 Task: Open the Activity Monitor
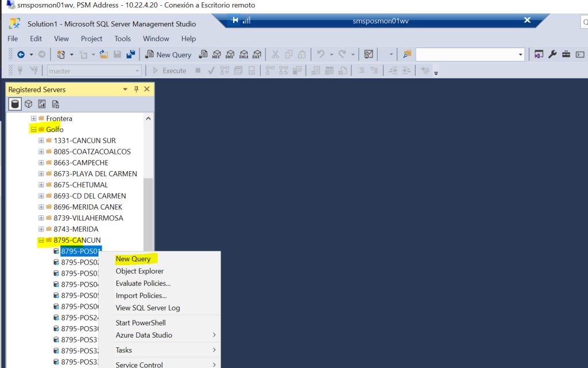point(369,55)
